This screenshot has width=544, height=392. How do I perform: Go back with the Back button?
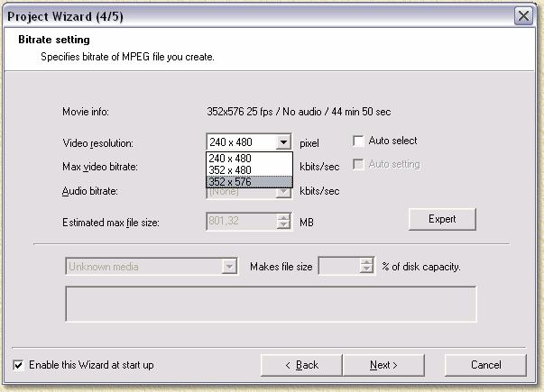point(301,365)
